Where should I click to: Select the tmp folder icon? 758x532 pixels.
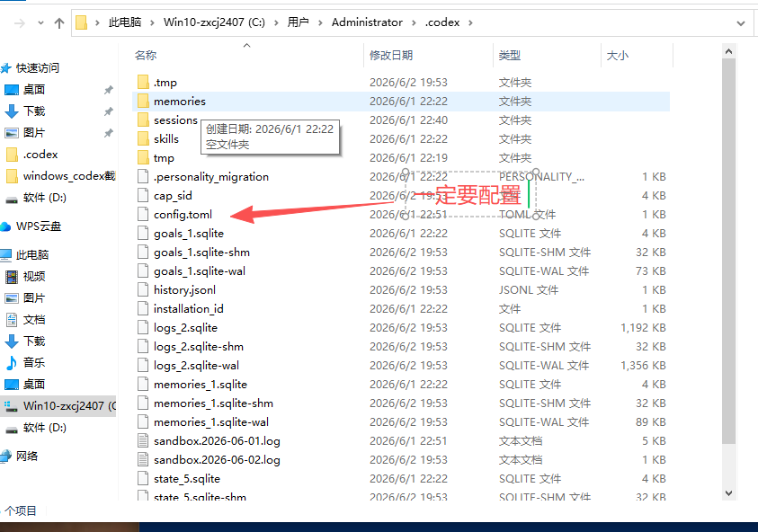[143, 158]
